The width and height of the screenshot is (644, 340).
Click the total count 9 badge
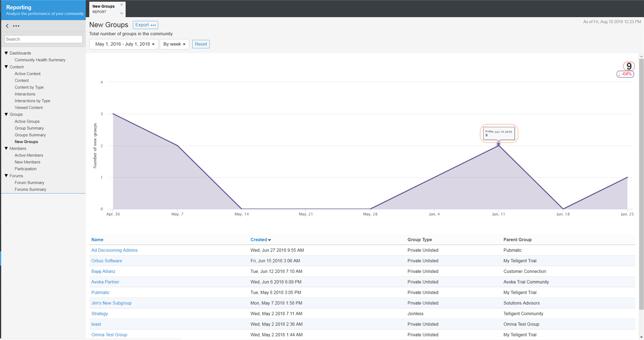tap(629, 66)
